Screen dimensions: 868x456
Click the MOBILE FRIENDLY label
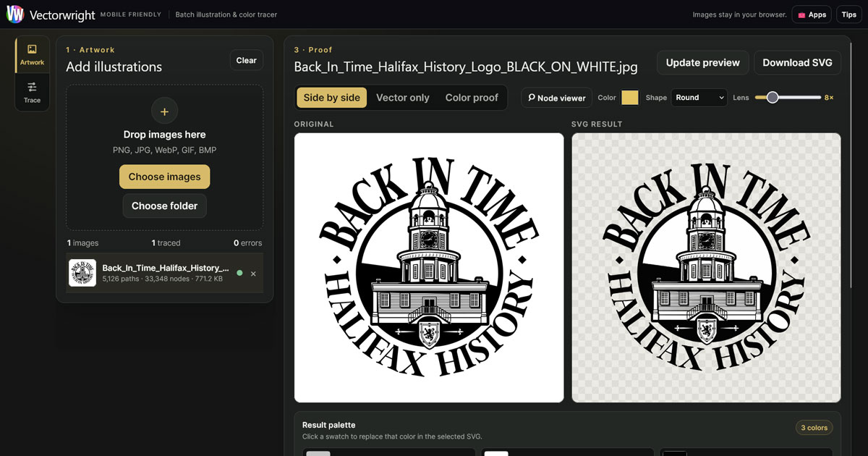click(131, 14)
